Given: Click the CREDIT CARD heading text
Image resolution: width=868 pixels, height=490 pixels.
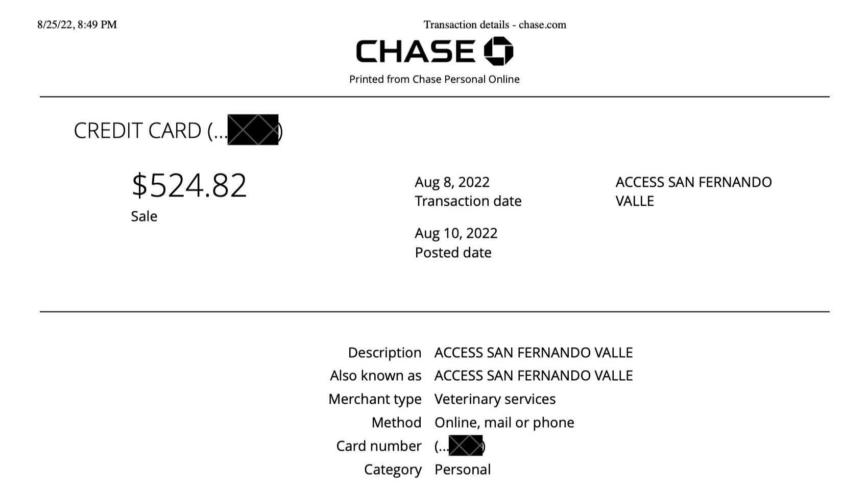Looking at the screenshot, I should [x=138, y=131].
